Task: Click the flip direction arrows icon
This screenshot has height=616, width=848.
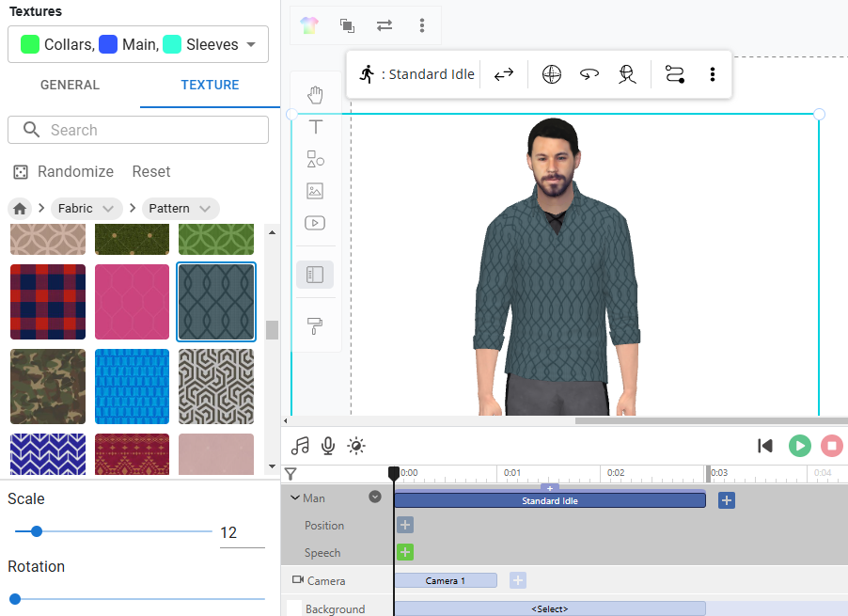Action: point(504,74)
